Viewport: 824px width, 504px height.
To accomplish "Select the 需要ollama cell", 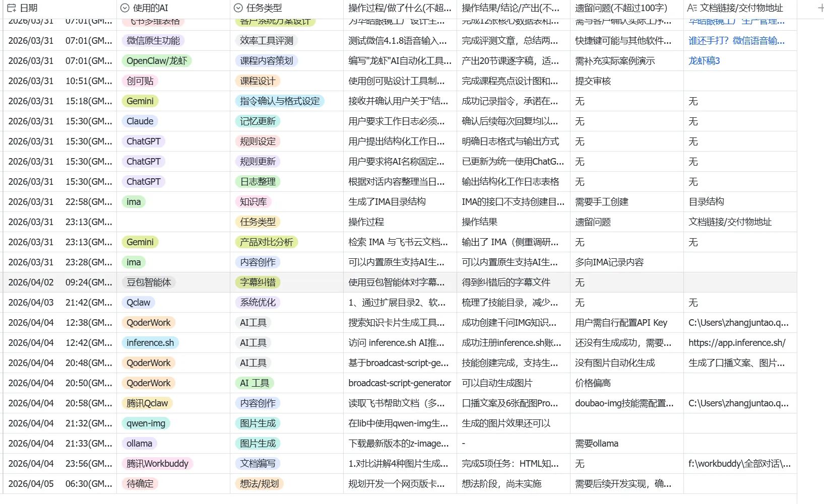I will pos(627,444).
